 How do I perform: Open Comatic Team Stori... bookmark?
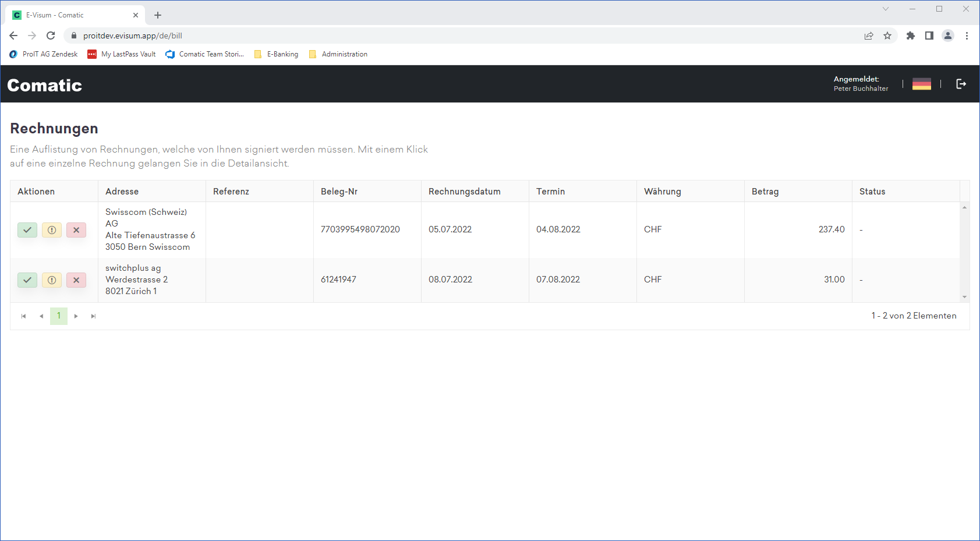pyautogui.click(x=204, y=54)
